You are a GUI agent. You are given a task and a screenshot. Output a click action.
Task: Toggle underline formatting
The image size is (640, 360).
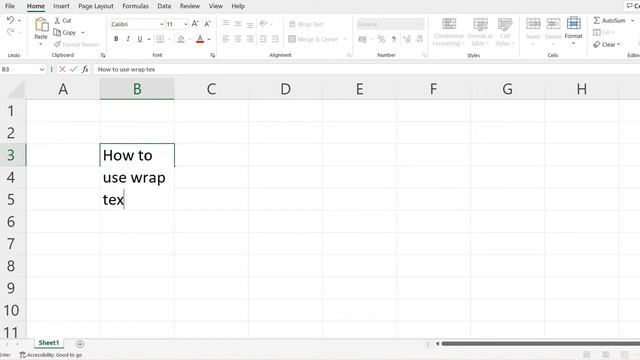[140, 39]
